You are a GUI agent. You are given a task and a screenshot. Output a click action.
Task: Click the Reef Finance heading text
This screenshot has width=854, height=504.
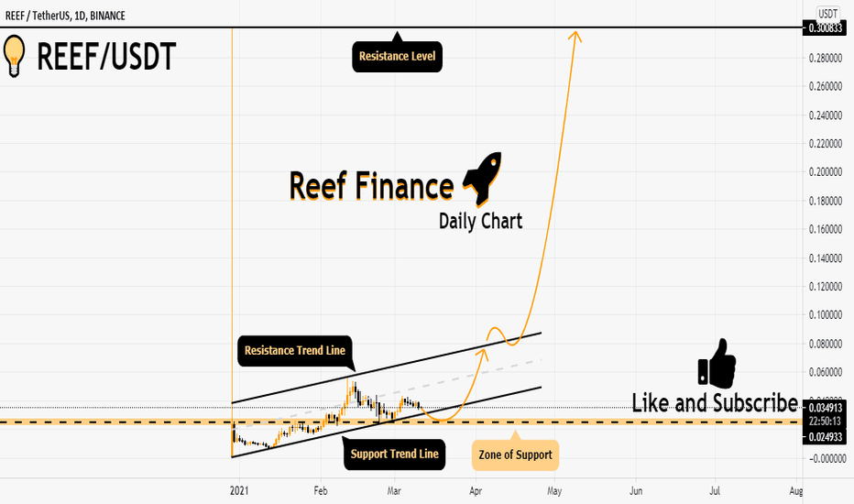click(x=371, y=186)
